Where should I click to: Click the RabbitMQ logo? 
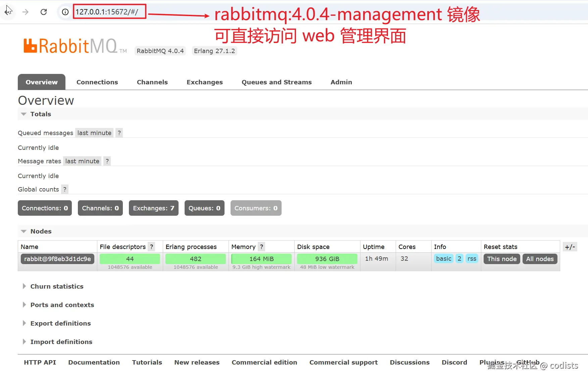click(x=75, y=46)
